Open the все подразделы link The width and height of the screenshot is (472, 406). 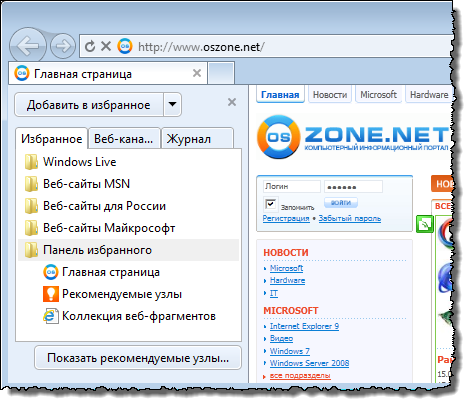point(300,375)
